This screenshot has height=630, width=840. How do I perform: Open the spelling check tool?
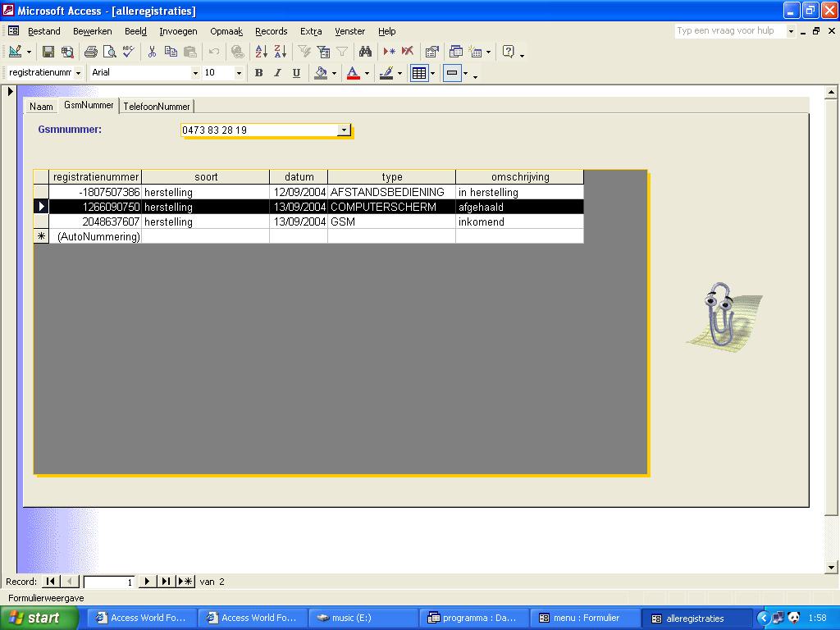tap(128, 52)
